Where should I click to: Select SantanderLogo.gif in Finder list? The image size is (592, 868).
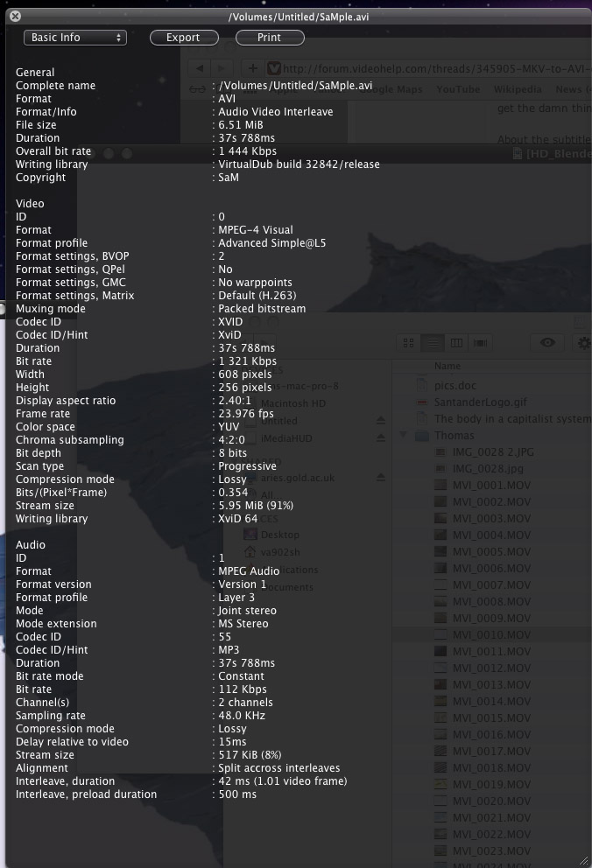click(480, 402)
